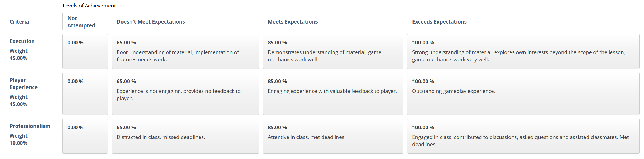Choose 'Experience is not engaging' cell
Image resolution: width=644 pixels, height=159 pixels.
(x=185, y=94)
